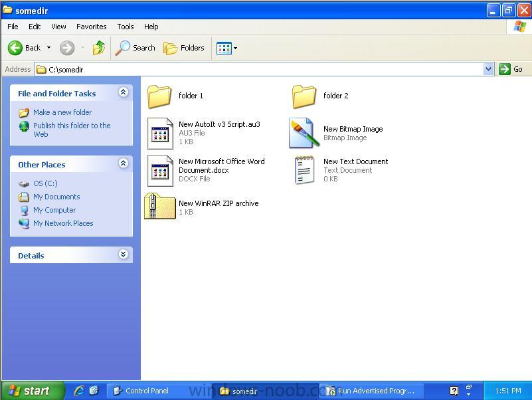The height and width of the screenshot is (400, 532).
Task: Click the greyed Forward arrow button
Action: pyautogui.click(x=67, y=48)
